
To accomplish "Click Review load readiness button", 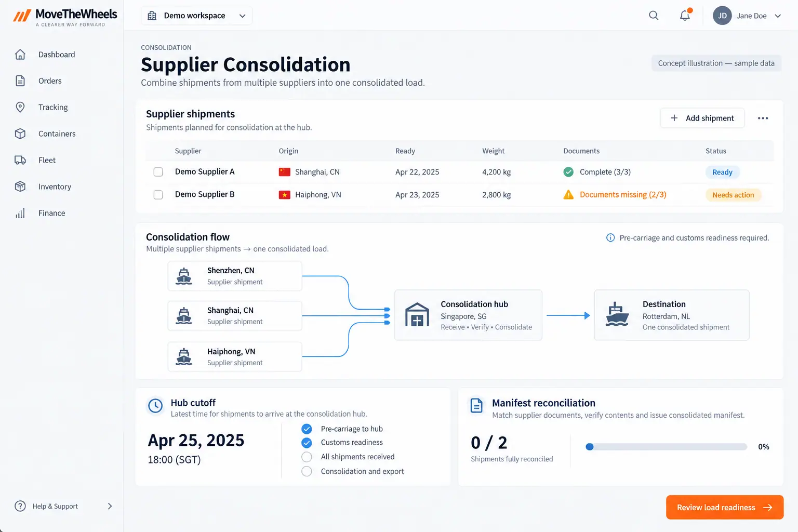I will point(725,508).
